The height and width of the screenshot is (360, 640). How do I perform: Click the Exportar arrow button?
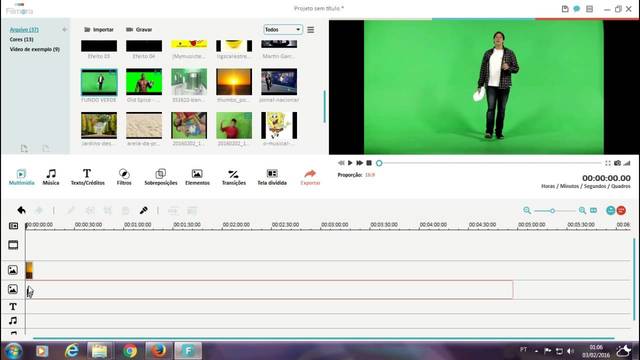310,177
